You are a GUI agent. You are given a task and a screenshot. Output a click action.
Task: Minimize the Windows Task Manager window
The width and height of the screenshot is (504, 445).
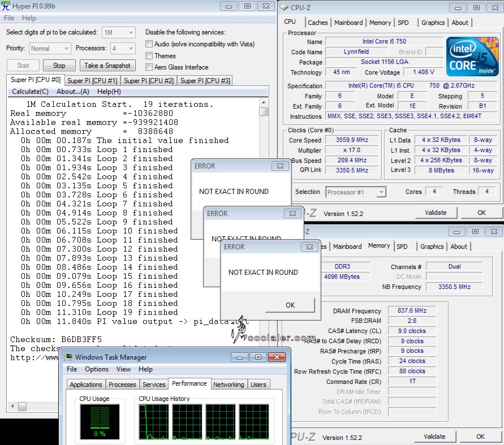[239, 357]
